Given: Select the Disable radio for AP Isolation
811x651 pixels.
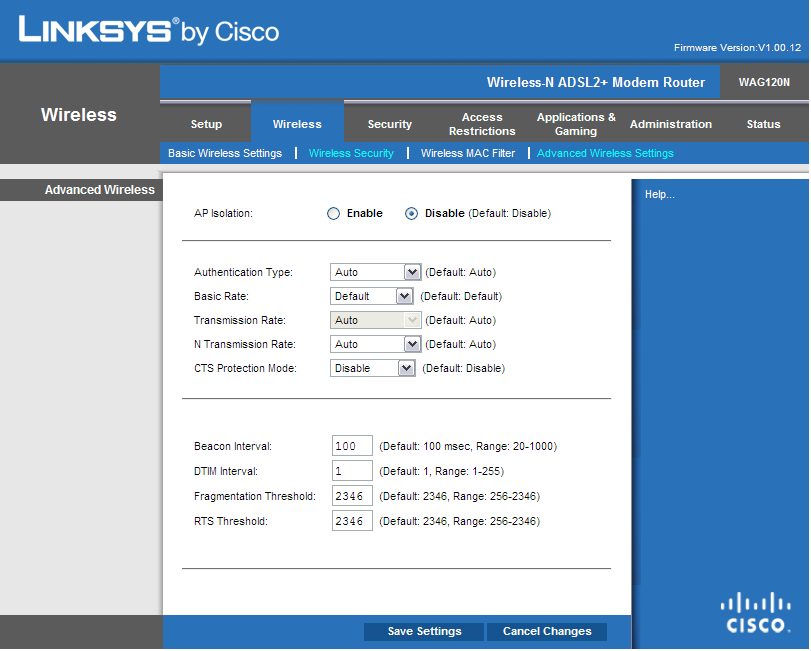Looking at the screenshot, I should point(411,214).
